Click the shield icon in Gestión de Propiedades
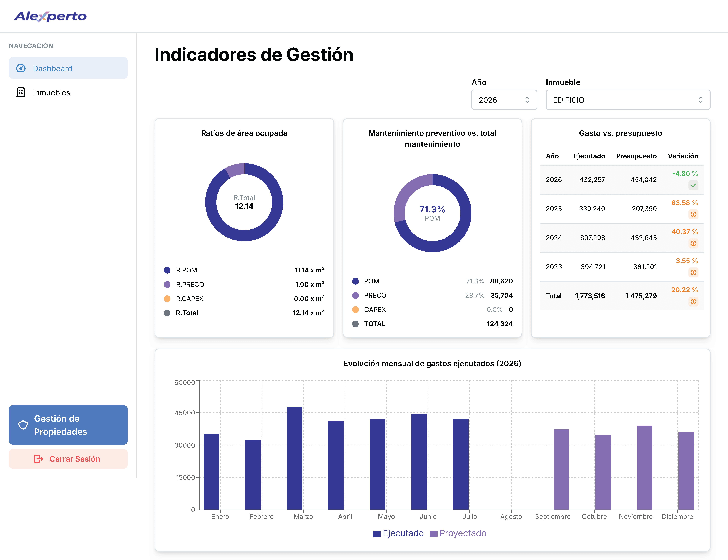 23,425
